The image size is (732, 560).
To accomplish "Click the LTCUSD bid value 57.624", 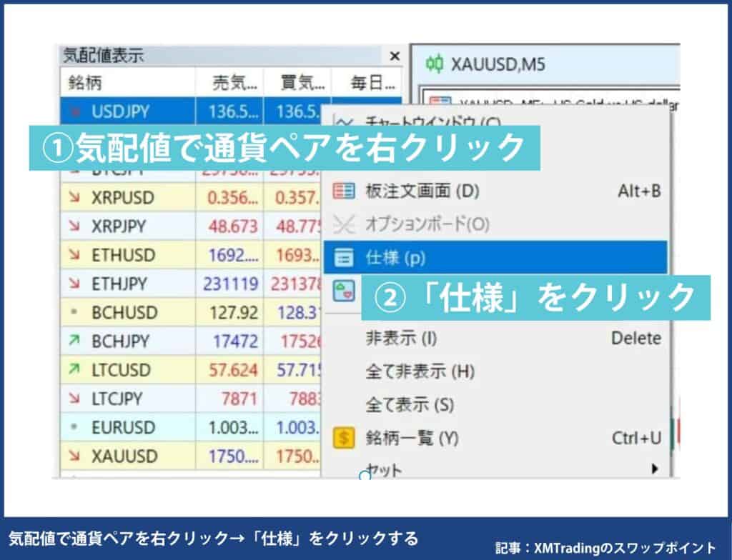I will [233, 371].
